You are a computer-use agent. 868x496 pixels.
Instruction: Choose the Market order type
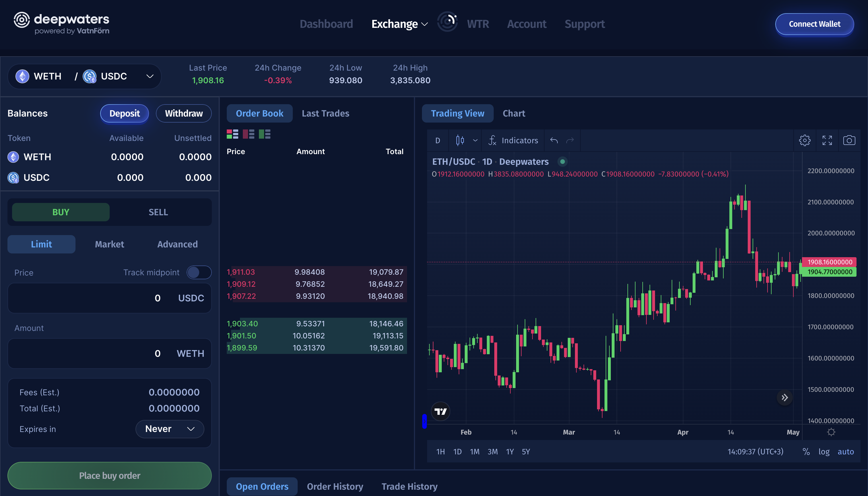pyautogui.click(x=109, y=244)
